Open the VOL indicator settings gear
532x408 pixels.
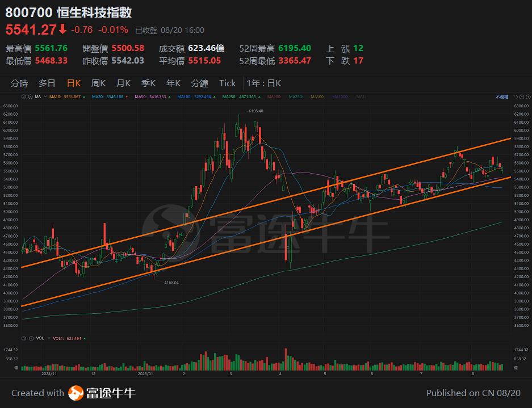tap(24, 338)
